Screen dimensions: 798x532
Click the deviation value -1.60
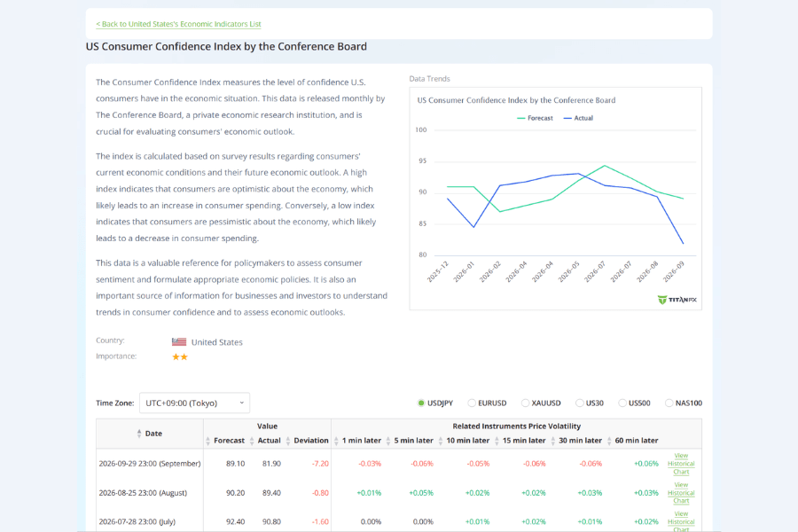click(x=320, y=522)
